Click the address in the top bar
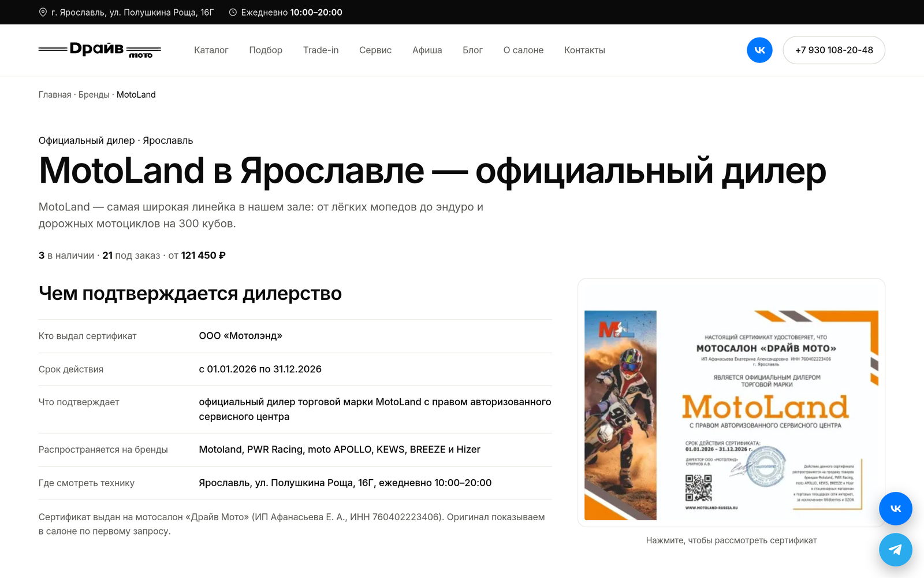The width and height of the screenshot is (924, 578). (132, 12)
